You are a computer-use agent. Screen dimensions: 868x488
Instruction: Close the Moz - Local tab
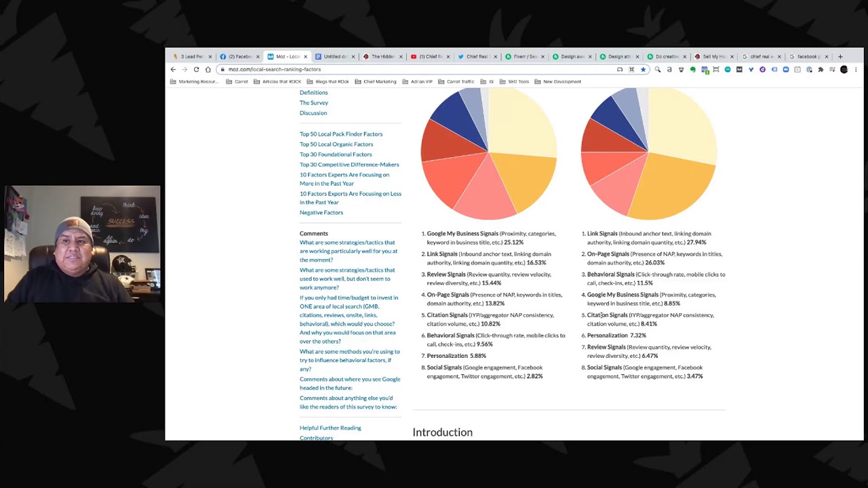point(305,57)
